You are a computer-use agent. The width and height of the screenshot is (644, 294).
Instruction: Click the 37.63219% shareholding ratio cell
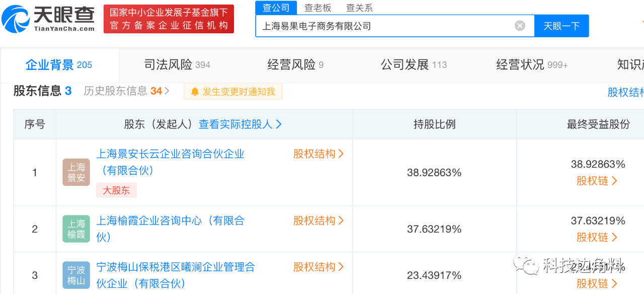(x=434, y=229)
